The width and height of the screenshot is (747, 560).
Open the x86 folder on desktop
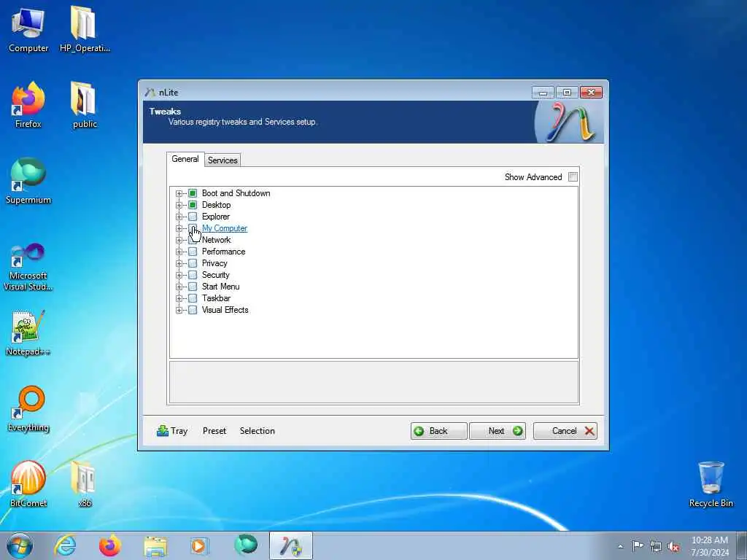pos(85,484)
